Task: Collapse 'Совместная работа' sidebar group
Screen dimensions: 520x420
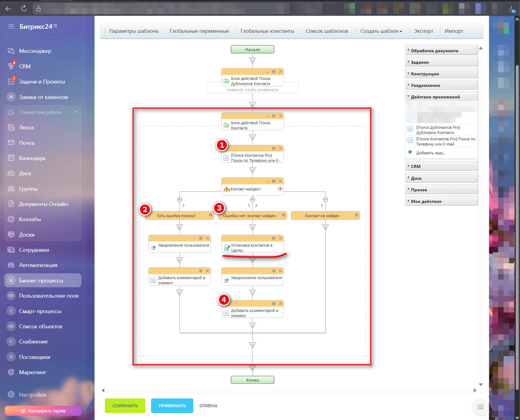Action: coord(76,112)
